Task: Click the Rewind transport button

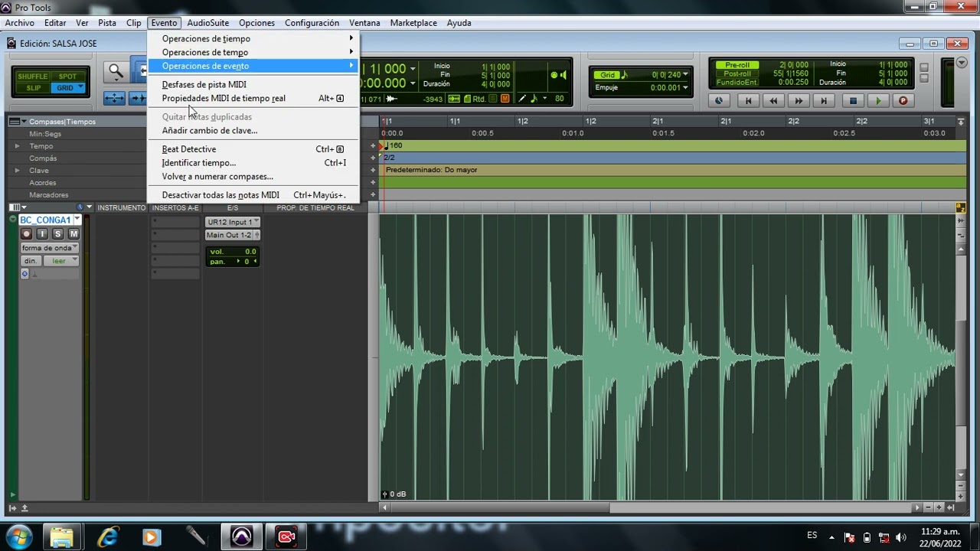Action: (x=773, y=100)
